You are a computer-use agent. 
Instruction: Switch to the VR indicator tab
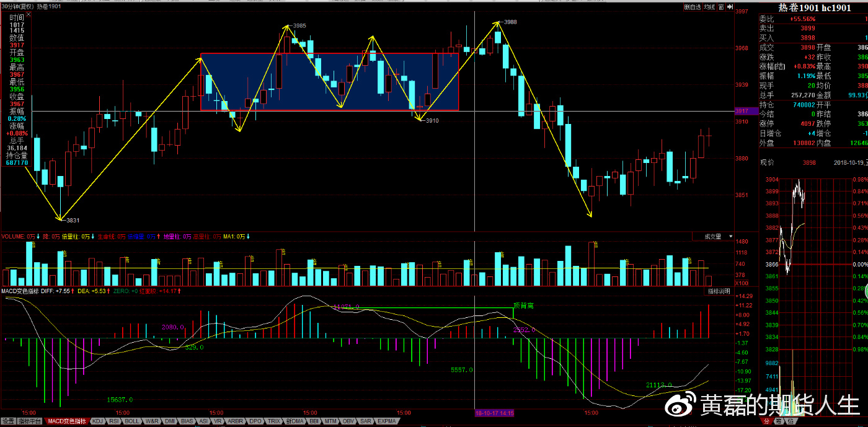(218, 421)
